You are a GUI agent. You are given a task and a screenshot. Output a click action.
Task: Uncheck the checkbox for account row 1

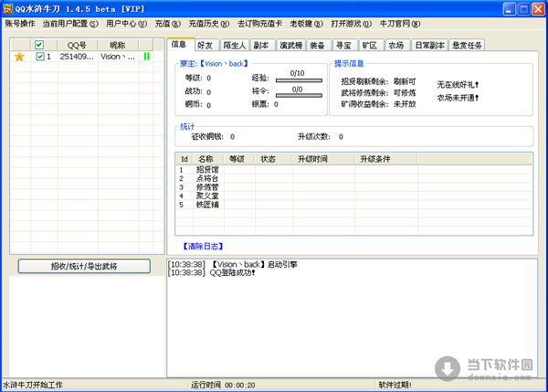click(x=39, y=57)
